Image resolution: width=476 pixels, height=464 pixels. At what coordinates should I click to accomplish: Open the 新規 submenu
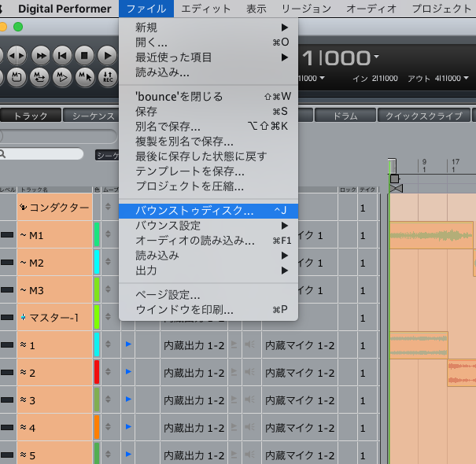click(x=208, y=28)
